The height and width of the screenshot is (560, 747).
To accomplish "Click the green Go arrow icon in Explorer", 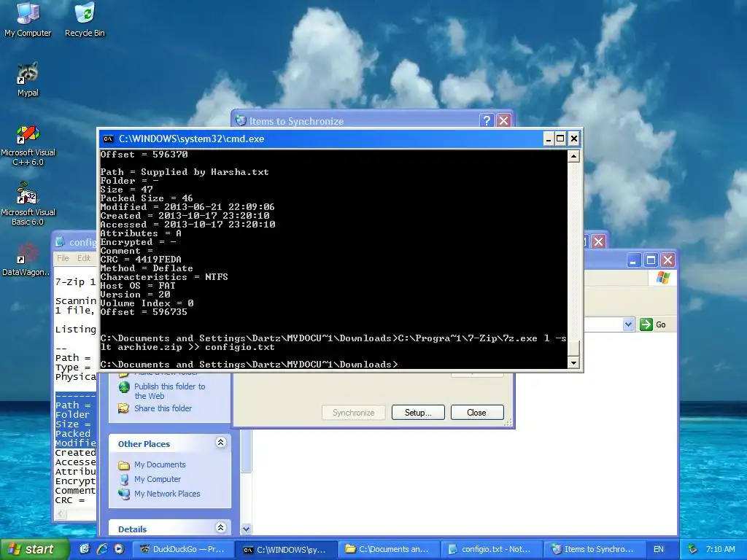I will click(x=646, y=324).
